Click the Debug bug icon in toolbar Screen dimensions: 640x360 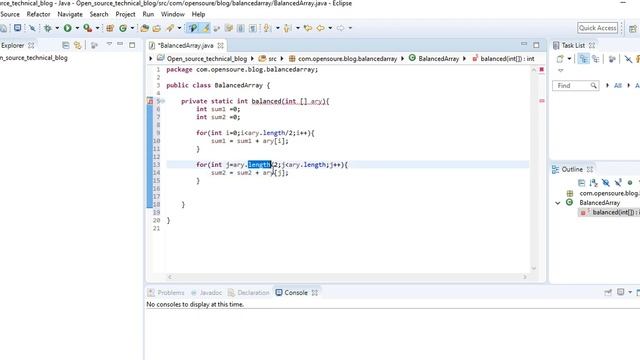[48, 28]
